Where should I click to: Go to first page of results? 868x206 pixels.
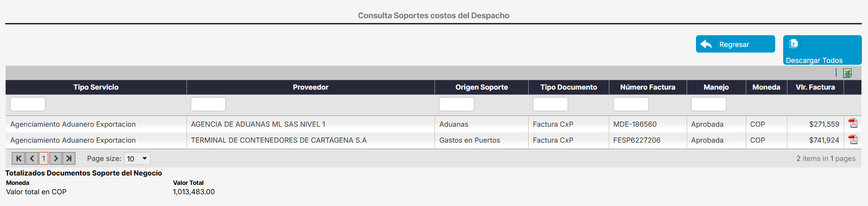(x=18, y=159)
